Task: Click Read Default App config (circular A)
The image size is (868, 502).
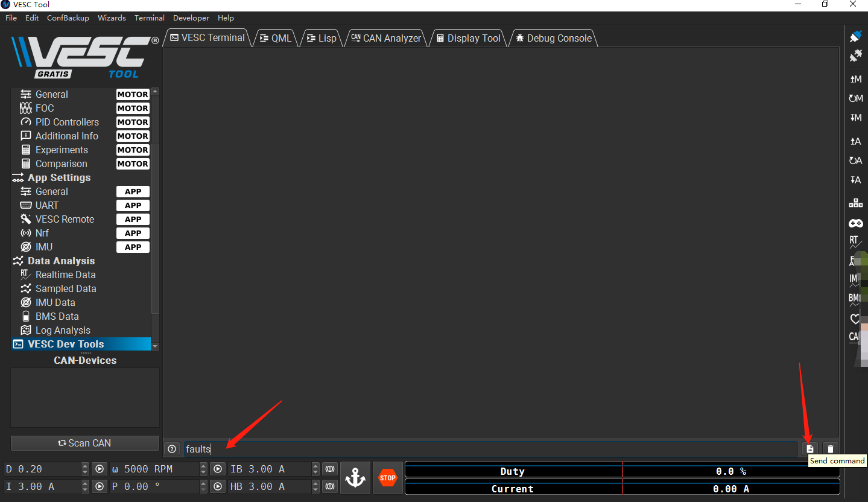Action: point(855,160)
